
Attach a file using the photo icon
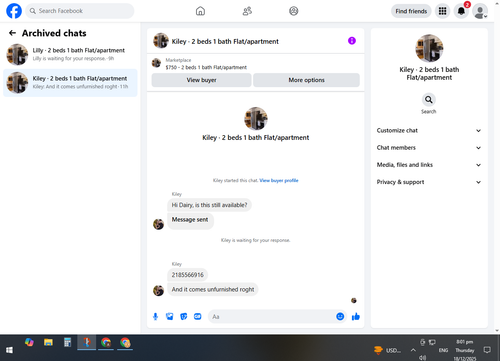(169, 316)
